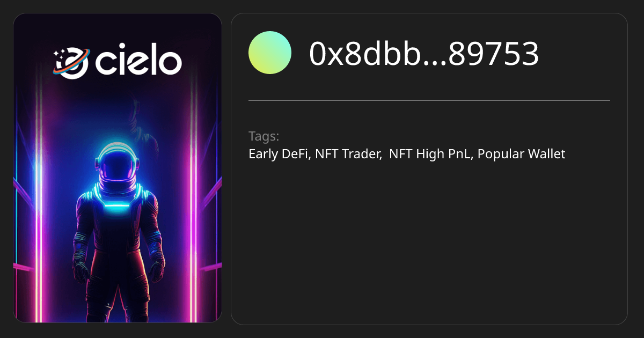
Task: Click the Cielo wordmark text
Action: pos(138,61)
